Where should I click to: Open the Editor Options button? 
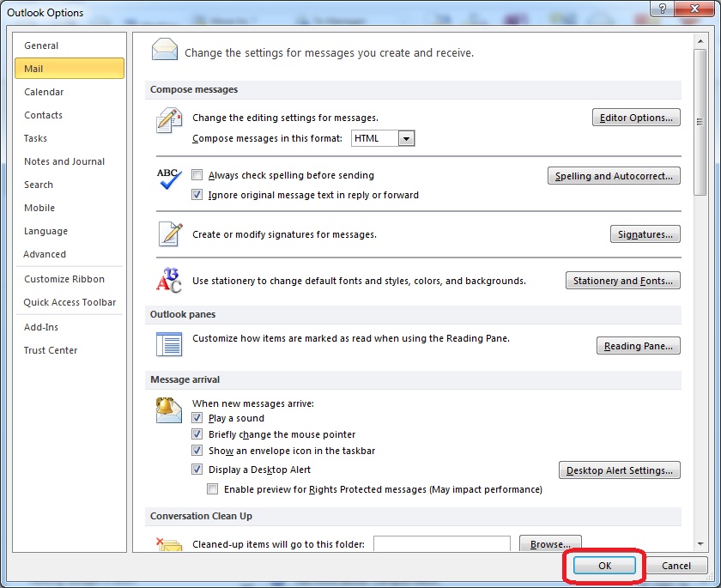[x=636, y=118]
